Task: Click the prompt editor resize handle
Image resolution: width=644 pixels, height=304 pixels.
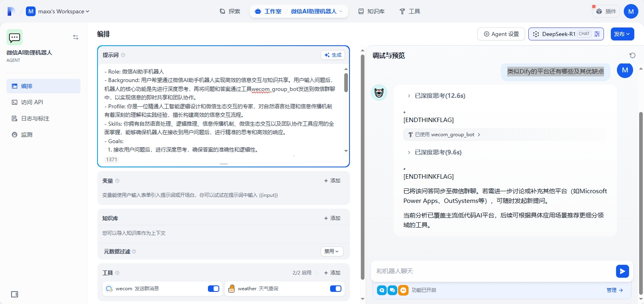Action: pos(224,164)
